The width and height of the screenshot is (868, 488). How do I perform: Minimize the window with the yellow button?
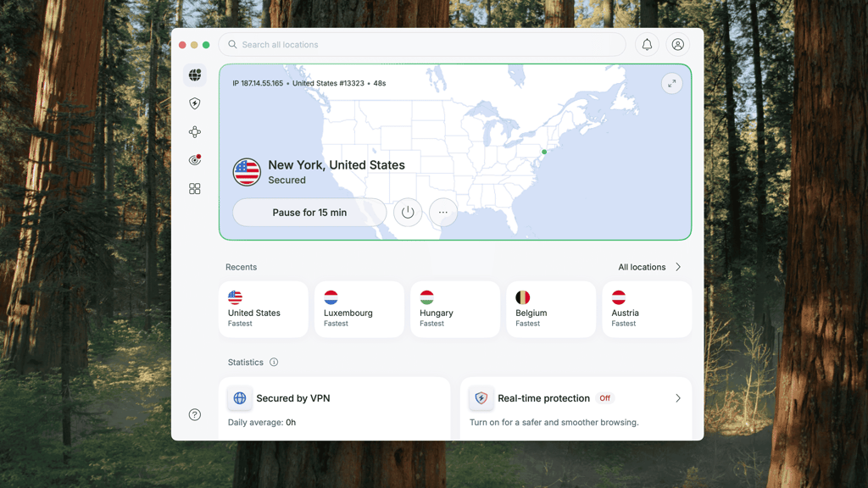(194, 45)
